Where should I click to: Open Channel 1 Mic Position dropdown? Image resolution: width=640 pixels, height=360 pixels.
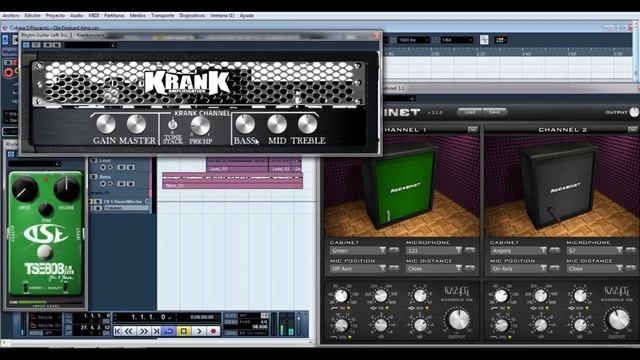click(x=358, y=269)
